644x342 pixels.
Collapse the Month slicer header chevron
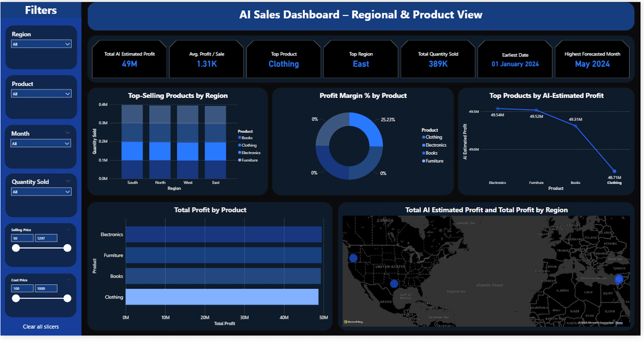point(68,133)
